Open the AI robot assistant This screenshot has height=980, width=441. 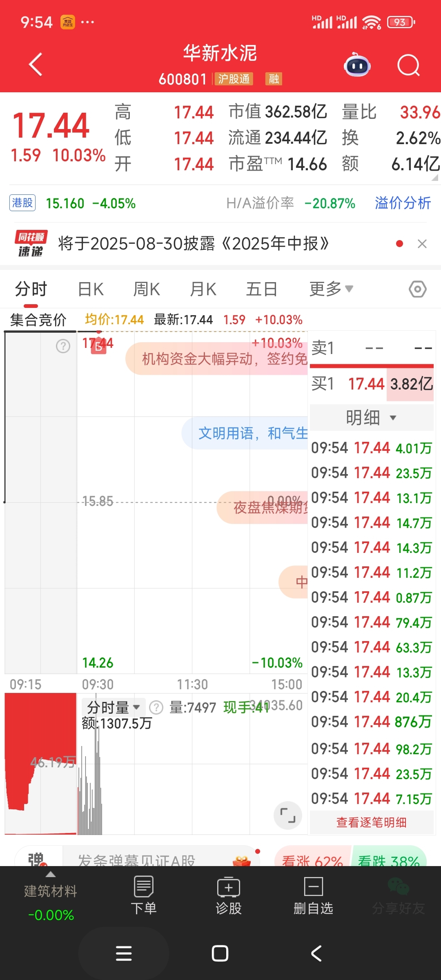[357, 65]
